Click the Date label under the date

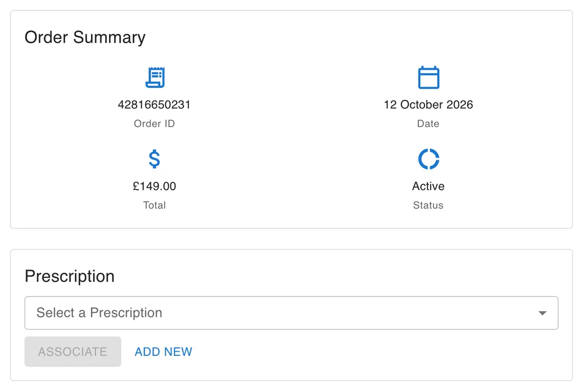(429, 123)
